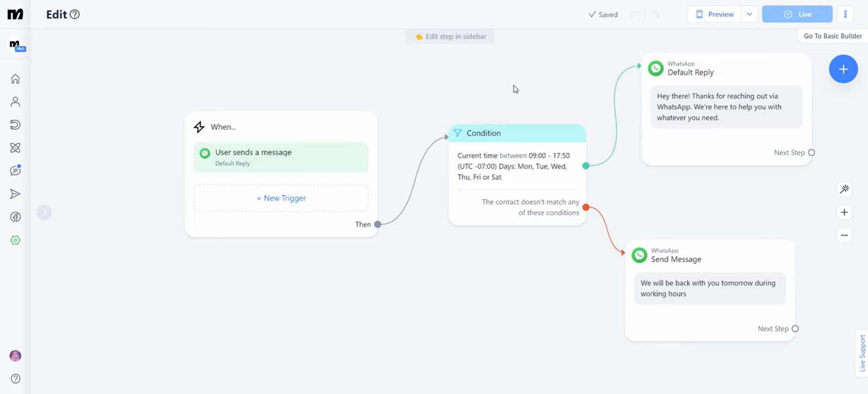The width and height of the screenshot is (868, 394).
Task: Click the Live publish button
Action: coord(797,14)
